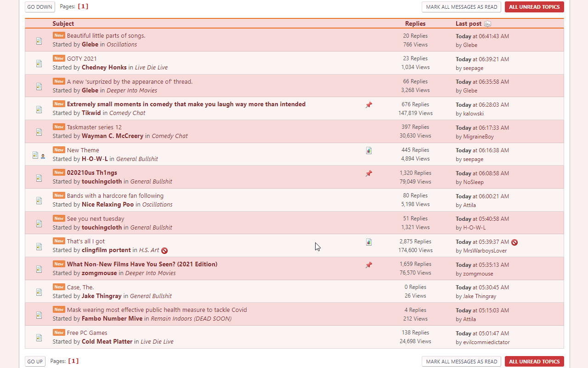The height and width of the screenshot is (368, 588).
Task: Open What Non-New Films Have You Seen thread
Action: point(142,264)
